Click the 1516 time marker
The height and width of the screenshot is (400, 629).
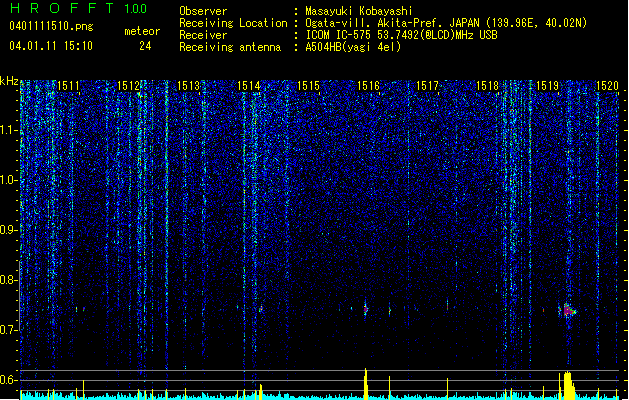pos(368,86)
